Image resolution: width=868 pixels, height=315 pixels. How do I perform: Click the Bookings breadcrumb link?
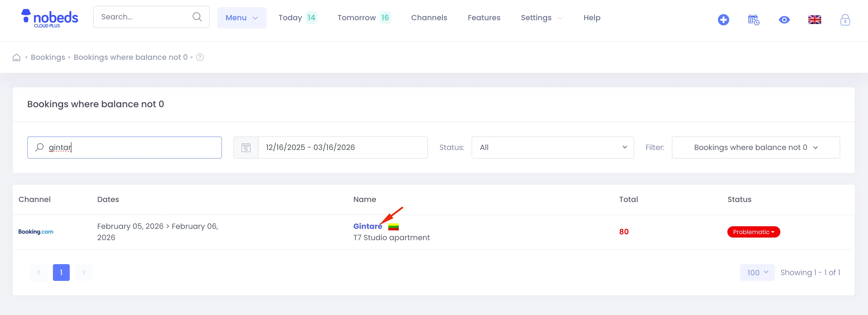click(48, 57)
